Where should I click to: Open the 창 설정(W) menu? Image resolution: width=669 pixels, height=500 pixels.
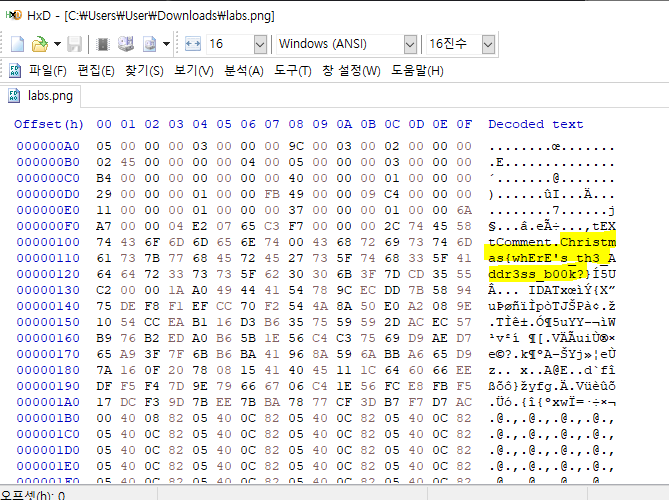(351, 70)
